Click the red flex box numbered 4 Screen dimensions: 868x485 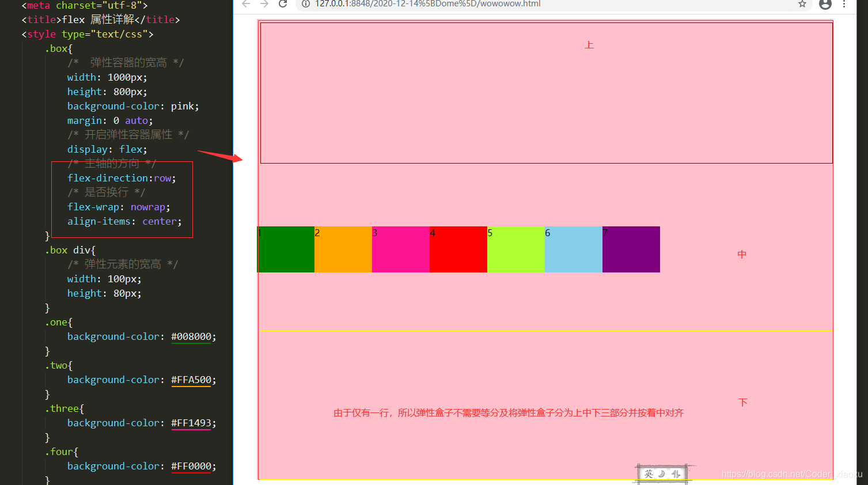458,249
